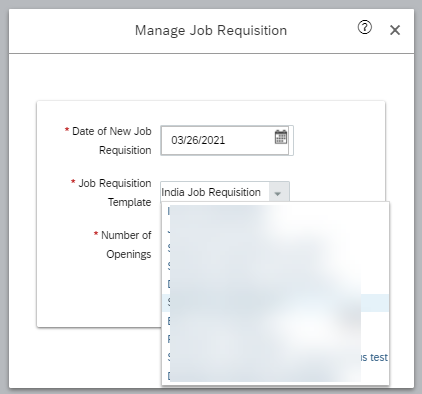Screen dimensions: 422x394
Task: Collapse the template dropdown via its arrow
Action: [x=277, y=193]
